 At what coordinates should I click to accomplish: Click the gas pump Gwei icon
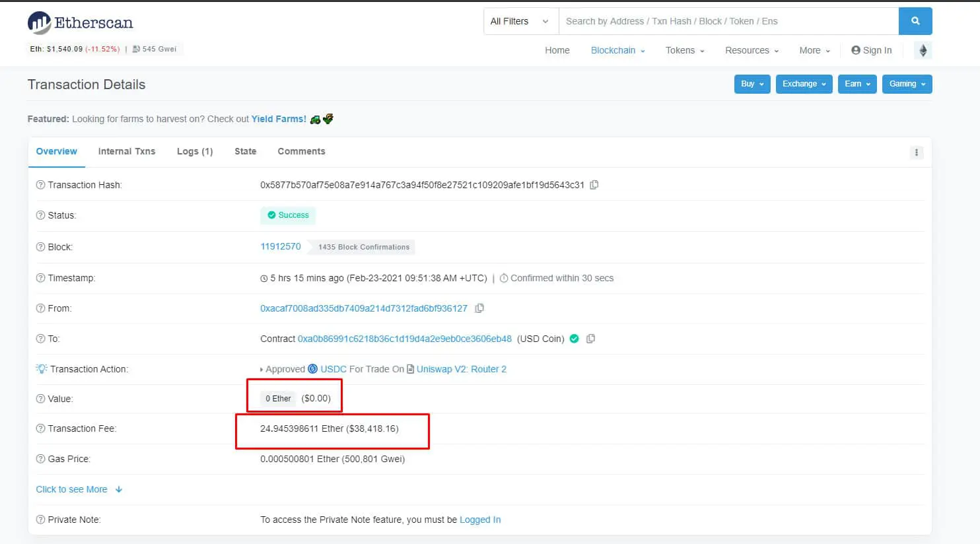coord(136,49)
